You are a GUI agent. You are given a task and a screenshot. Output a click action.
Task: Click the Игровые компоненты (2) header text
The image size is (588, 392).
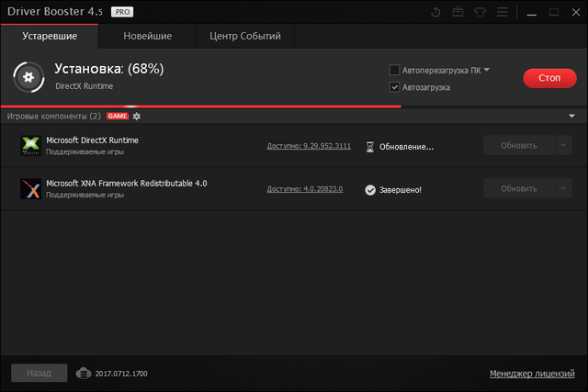click(x=53, y=117)
